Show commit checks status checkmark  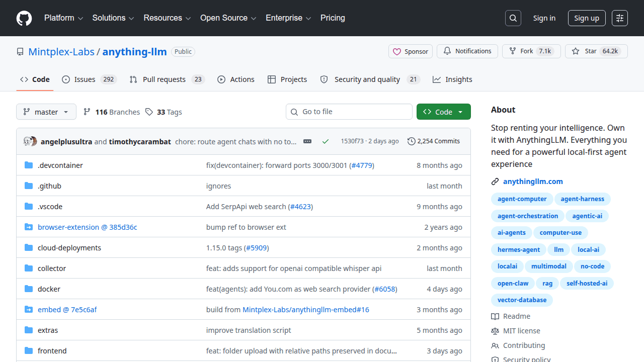pos(326,141)
